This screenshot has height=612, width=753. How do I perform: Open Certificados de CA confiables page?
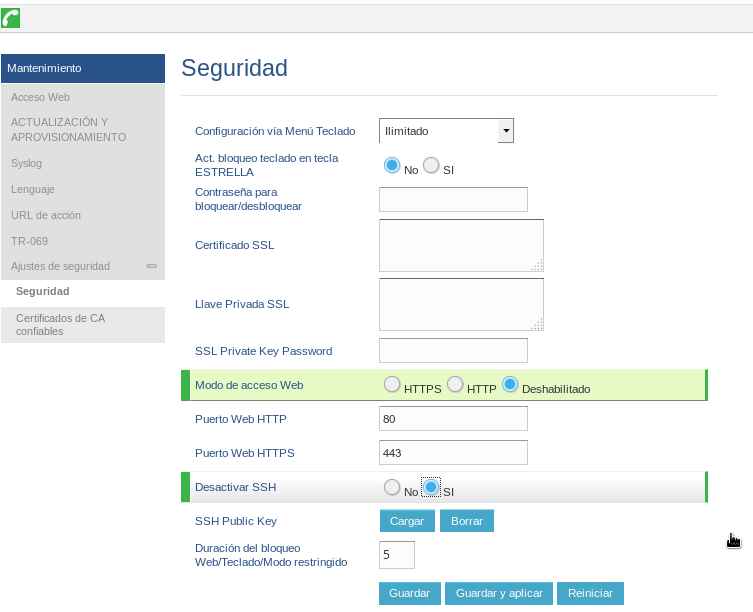[x=60, y=324]
